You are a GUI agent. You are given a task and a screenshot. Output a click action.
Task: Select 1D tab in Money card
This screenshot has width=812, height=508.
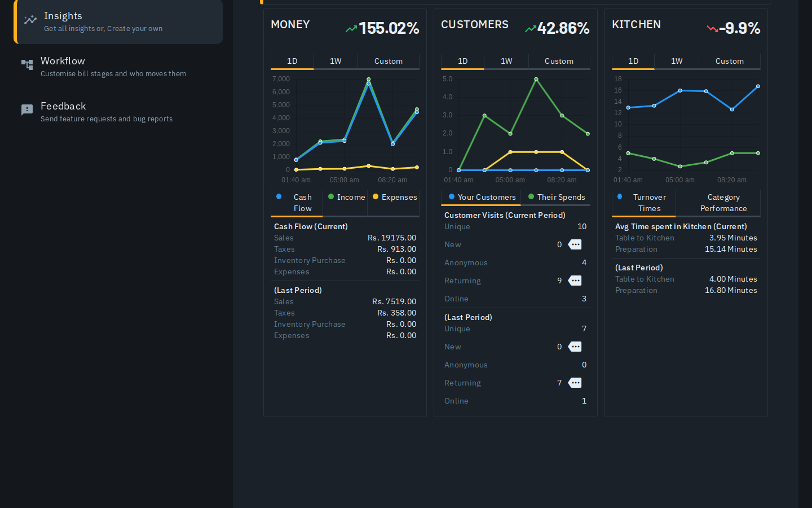pos(292,61)
